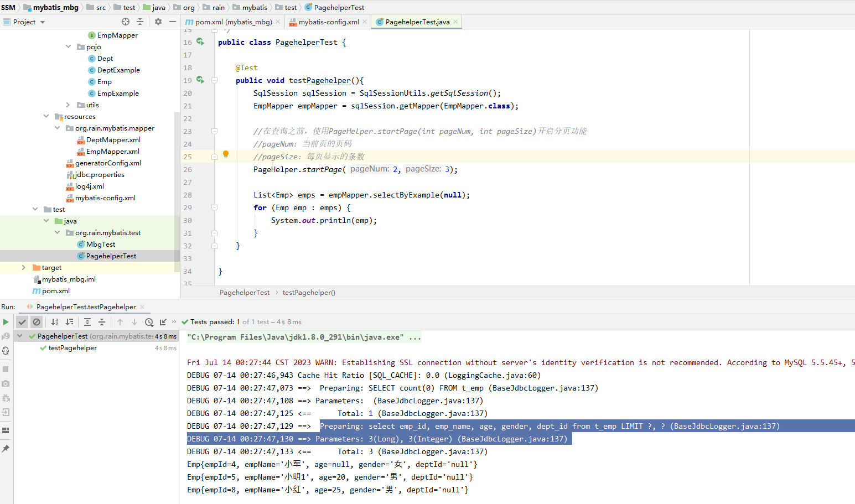Image resolution: width=855 pixels, height=504 pixels.
Task: Select testPagehelper result in test tree
Action: (x=72, y=348)
